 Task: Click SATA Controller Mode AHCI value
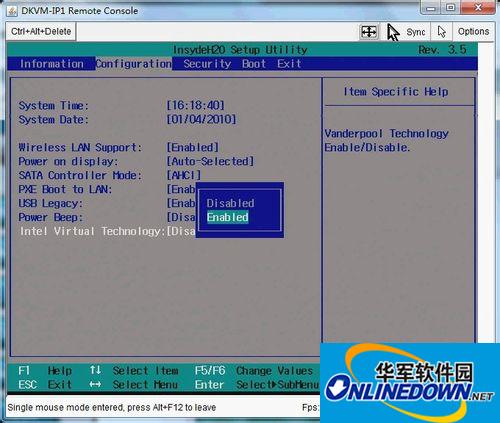pyautogui.click(x=184, y=175)
